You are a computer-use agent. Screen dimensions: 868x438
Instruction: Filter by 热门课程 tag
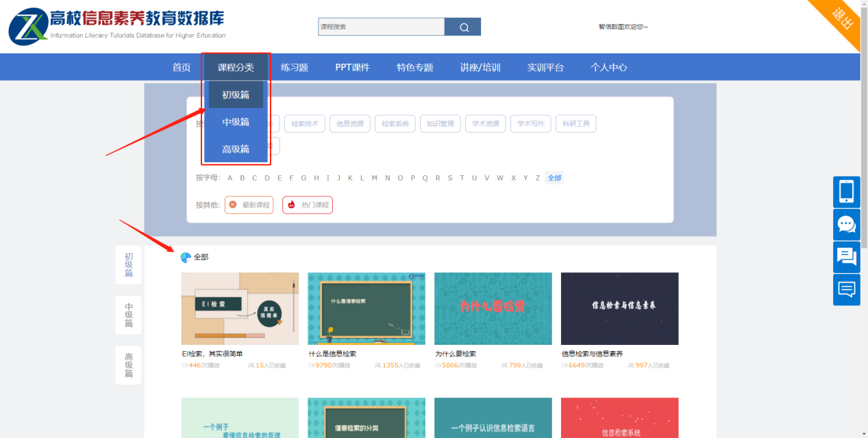pos(308,205)
